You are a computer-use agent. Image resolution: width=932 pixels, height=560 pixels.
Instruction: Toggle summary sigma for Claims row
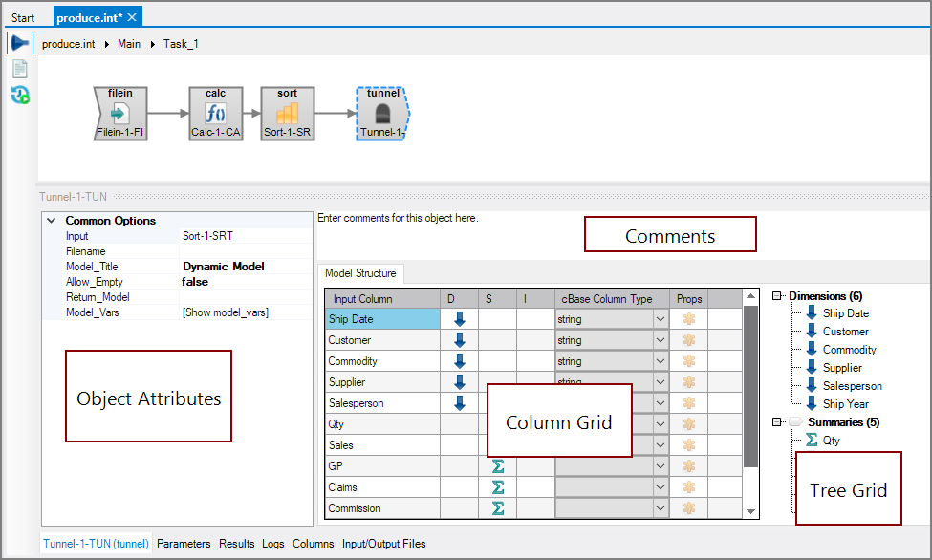[x=497, y=487]
